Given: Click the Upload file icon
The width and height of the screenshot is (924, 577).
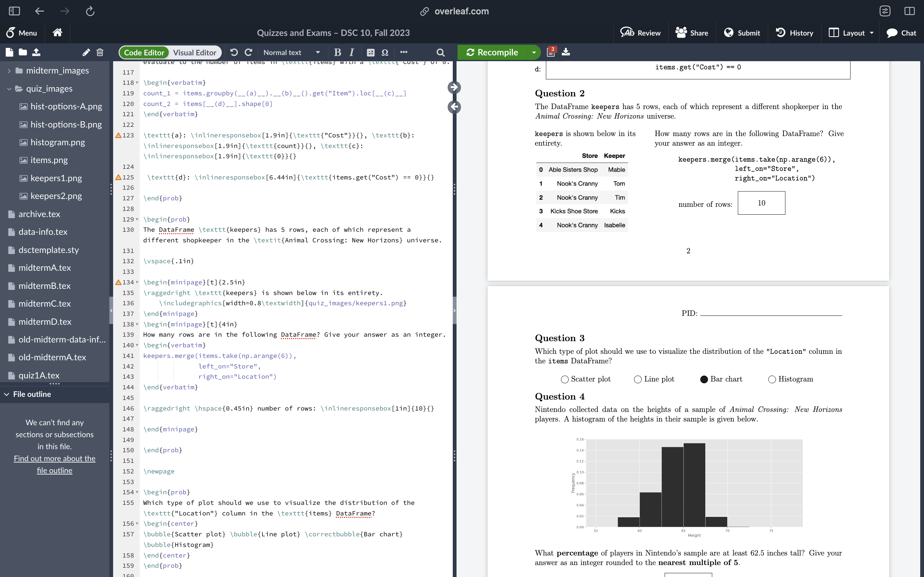Looking at the screenshot, I should [36, 52].
